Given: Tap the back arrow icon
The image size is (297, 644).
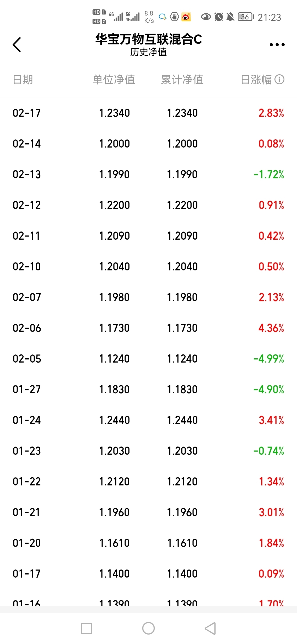Looking at the screenshot, I should (17, 45).
